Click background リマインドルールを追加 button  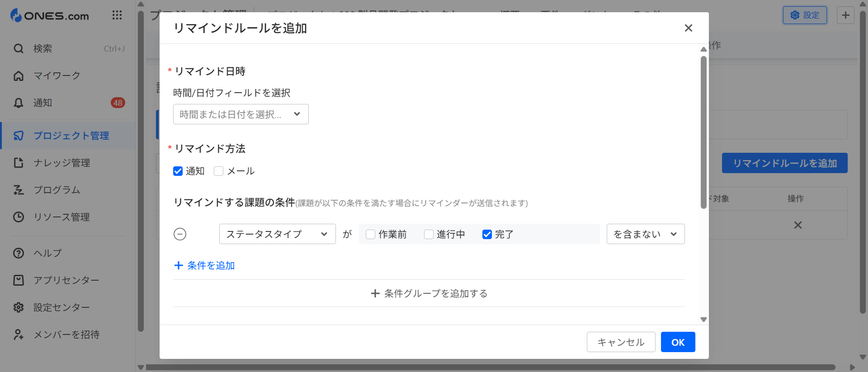pyautogui.click(x=785, y=163)
